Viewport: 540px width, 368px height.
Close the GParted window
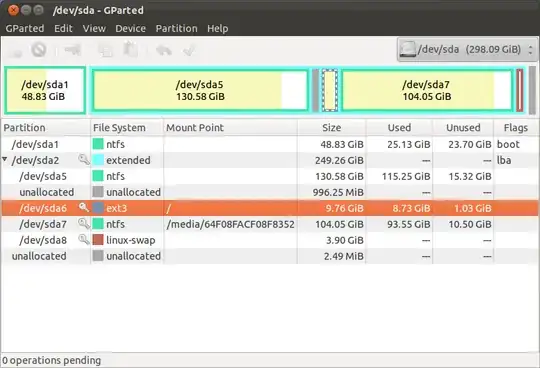point(14,10)
